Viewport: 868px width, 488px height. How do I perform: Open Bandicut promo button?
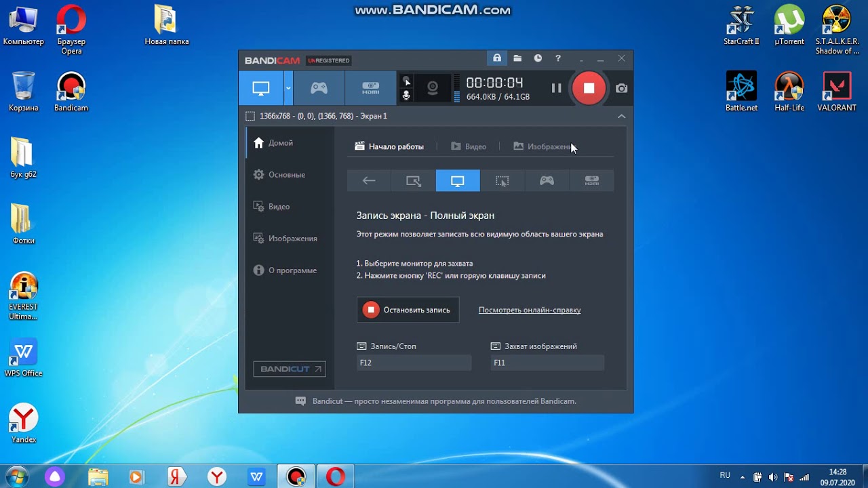(x=290, y=369)
